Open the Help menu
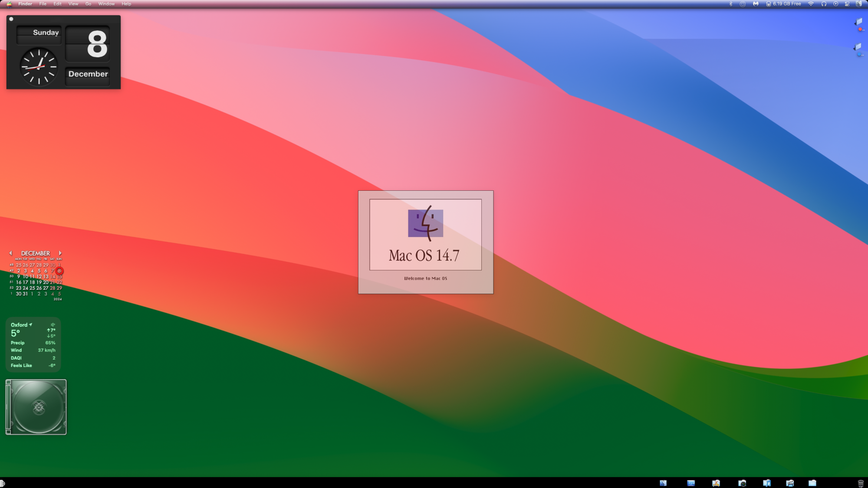Image resolution: width=868 pixels, height=488 pixels. click(126, 4)
